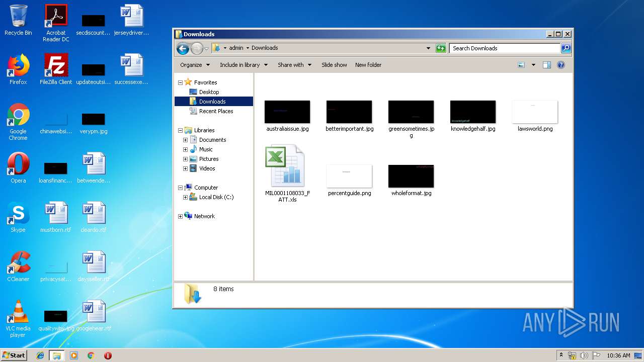The width and height of the screenshot is (644, 362).
Task: Click the Chrome icon in the taskbar
Action: pos(91,355)
